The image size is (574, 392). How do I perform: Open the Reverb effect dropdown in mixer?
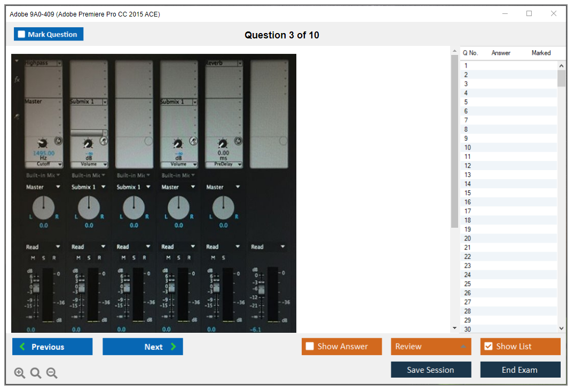point(240,63)
